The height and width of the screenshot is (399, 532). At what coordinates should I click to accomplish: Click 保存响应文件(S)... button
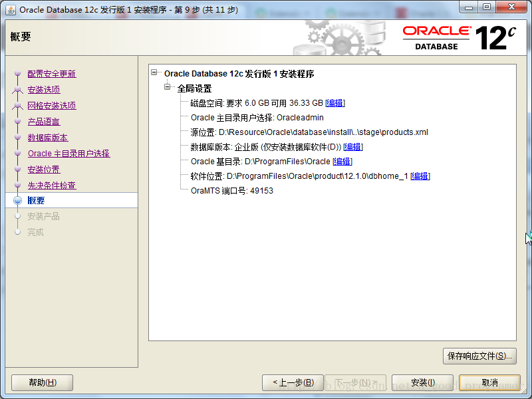[x=479, y=356]
